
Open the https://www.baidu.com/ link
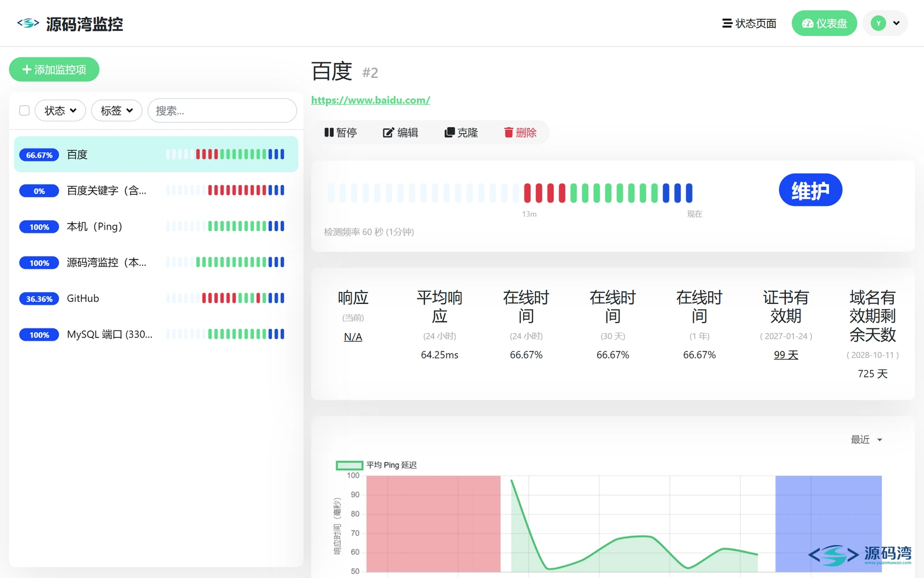[371, 100]
